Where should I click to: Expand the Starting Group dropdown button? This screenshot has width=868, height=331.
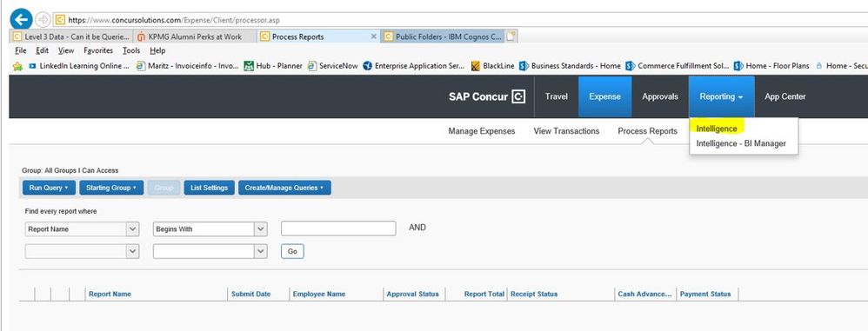[111, 188]
